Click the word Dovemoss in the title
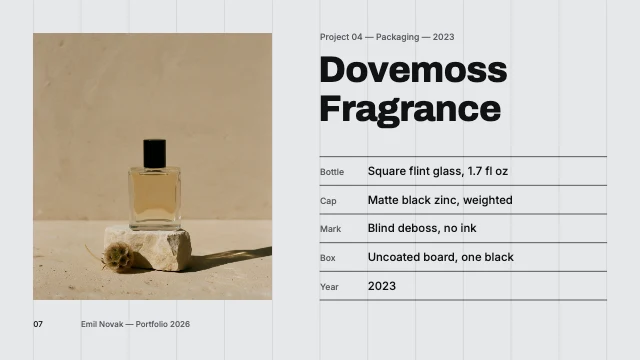Image resolution: width=640 pixels, height=360 pixels. [x=413, y=69]
